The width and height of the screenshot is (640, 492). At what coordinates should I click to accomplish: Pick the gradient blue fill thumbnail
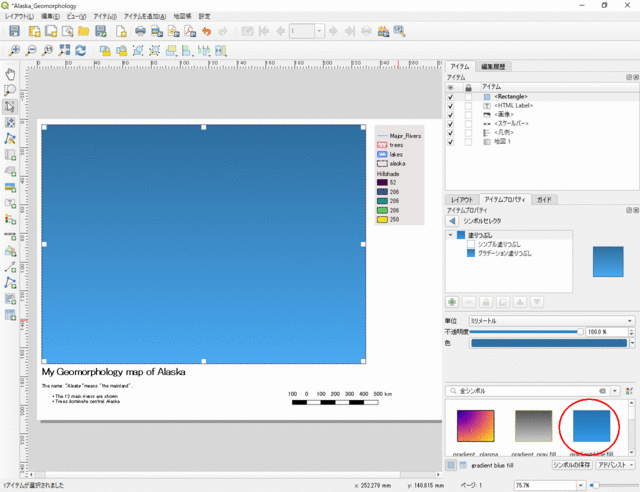pos(591,426)
